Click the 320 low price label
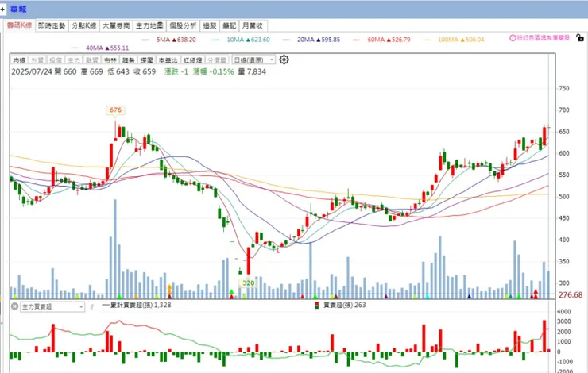Viewport: 588px width, 373px height. coord(248,283)
